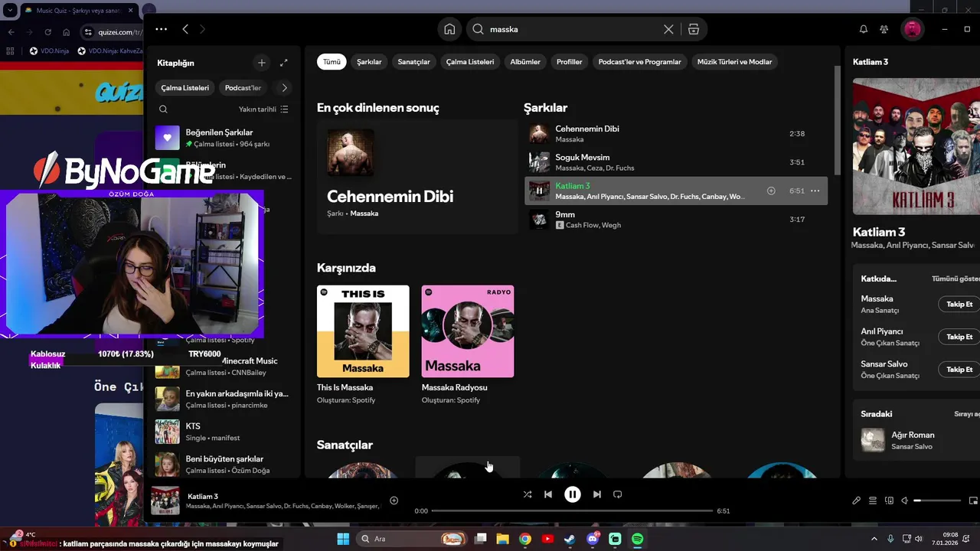Open the Sırayı aç queue link

click(967, 414)
